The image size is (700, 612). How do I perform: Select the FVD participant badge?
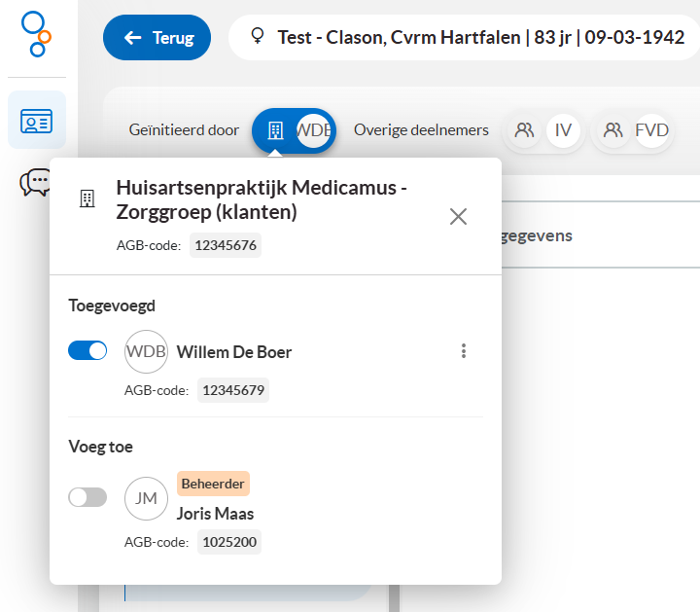(x=651, y=130)
